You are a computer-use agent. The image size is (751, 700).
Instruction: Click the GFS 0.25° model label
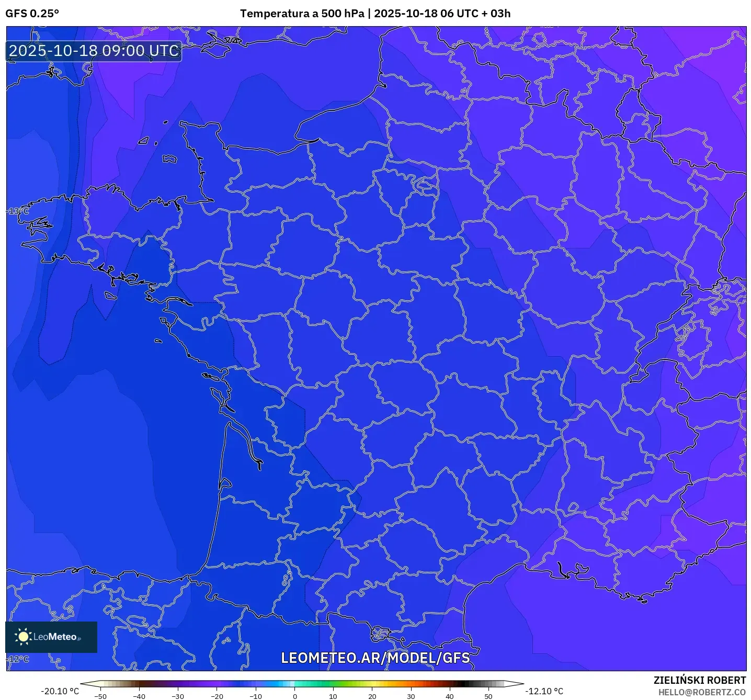32,14
